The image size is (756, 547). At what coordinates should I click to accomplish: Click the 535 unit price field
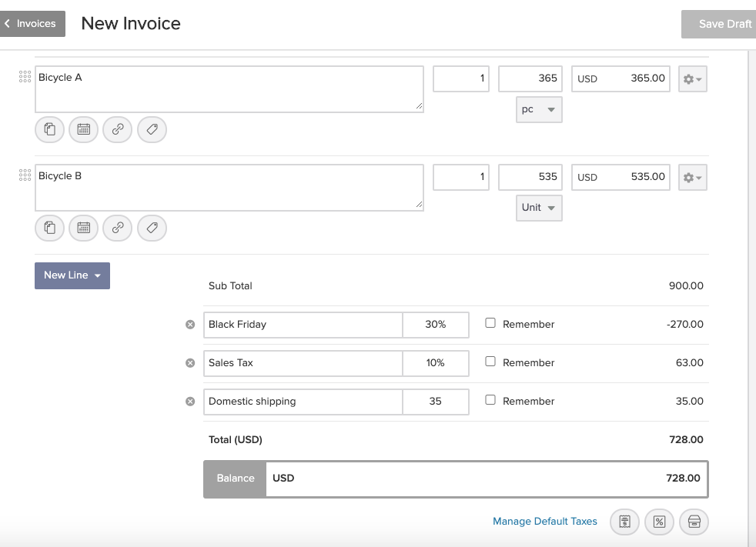coord(530,177)
